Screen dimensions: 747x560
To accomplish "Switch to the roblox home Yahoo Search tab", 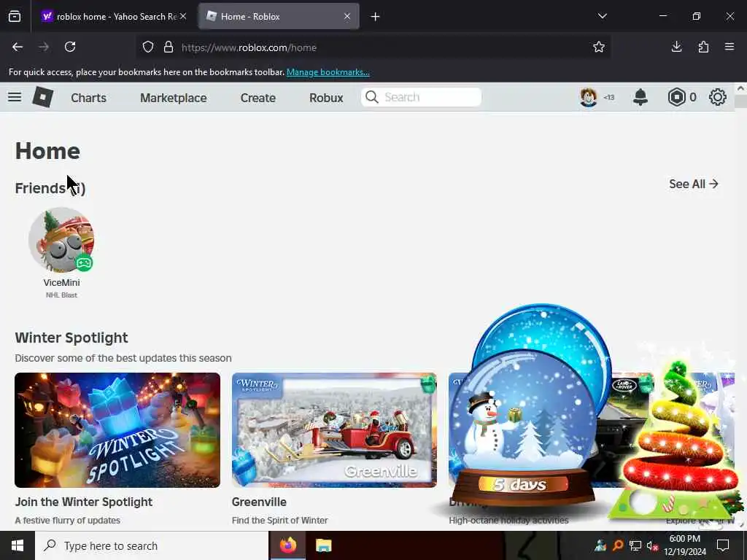I will [113, 17].
